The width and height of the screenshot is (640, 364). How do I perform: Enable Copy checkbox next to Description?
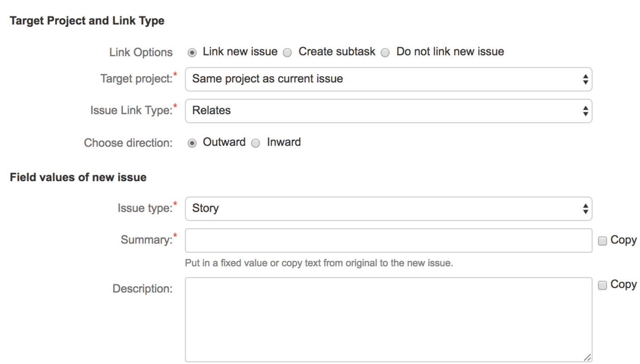[x=602, y=285]
